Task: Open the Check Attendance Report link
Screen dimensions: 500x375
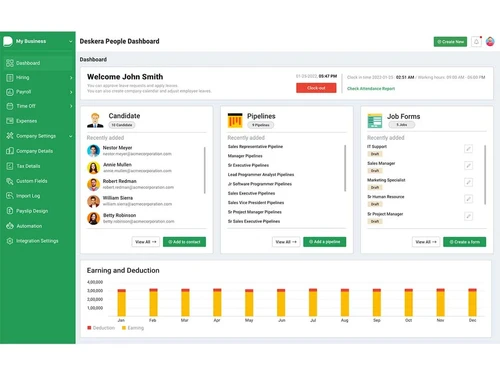Action: pyautogui.click(x=371, y=88)
